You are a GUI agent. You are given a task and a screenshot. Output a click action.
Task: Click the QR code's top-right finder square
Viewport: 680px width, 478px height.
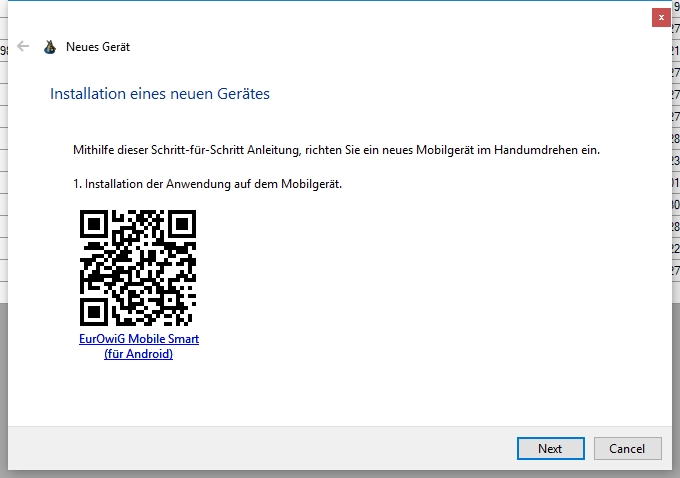pyautogui.click(x=182, y=224)
